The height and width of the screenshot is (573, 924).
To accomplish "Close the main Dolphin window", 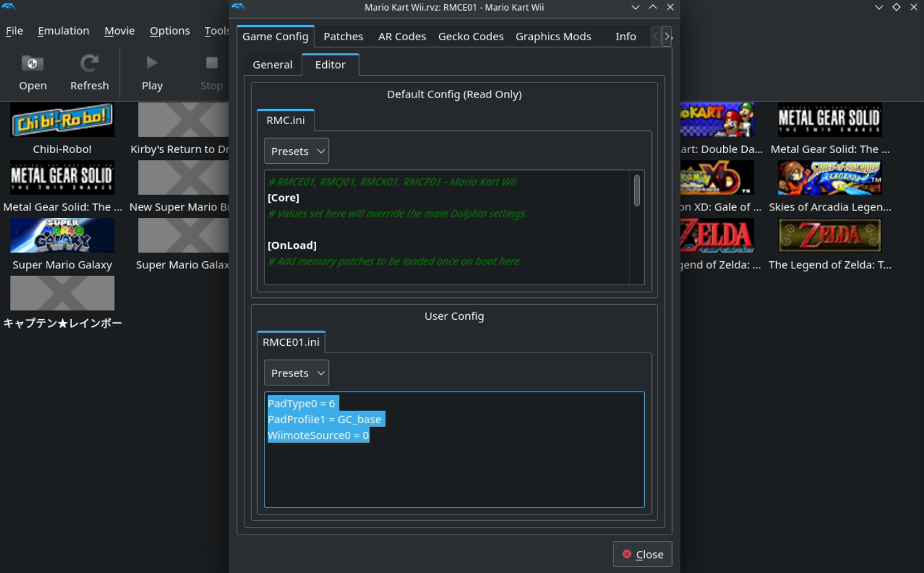I will pyautogui.click(x=914, y=7).
